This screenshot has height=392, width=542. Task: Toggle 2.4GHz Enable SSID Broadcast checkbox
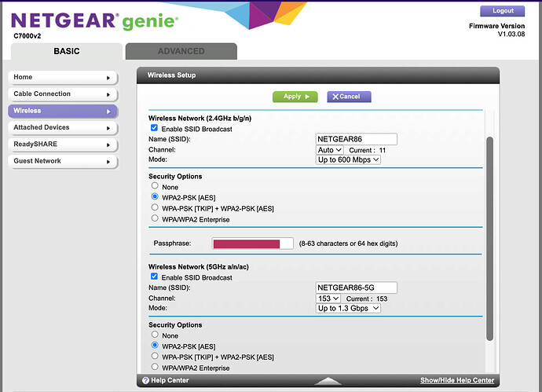(154, 128)
